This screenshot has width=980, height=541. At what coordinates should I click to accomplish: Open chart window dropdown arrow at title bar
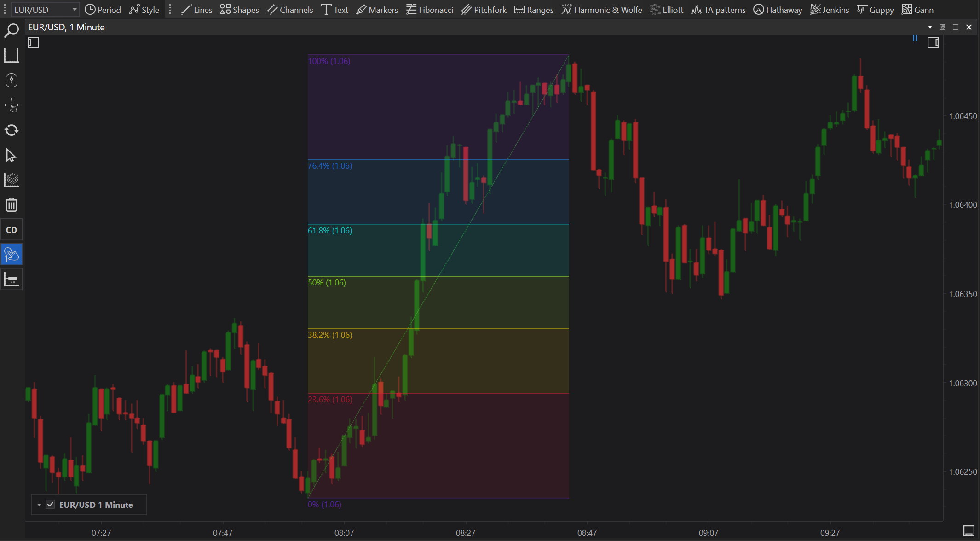pyautogui.click(x=930, y=27)
